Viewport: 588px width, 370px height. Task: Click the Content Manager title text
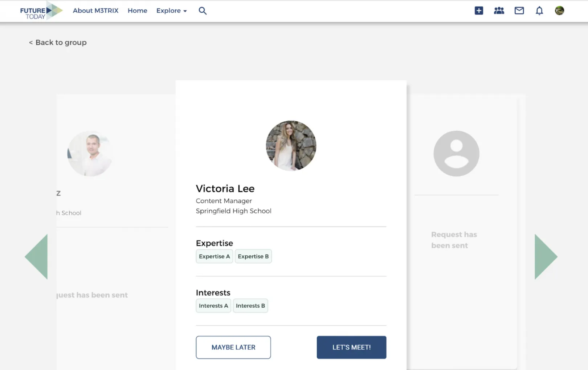(224, 201)
